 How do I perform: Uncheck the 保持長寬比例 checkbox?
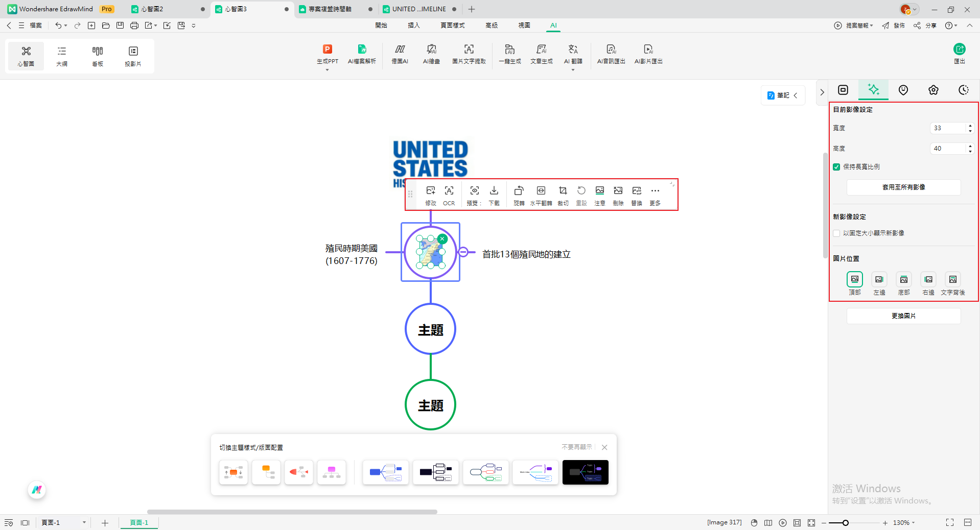tap(836, 167)
